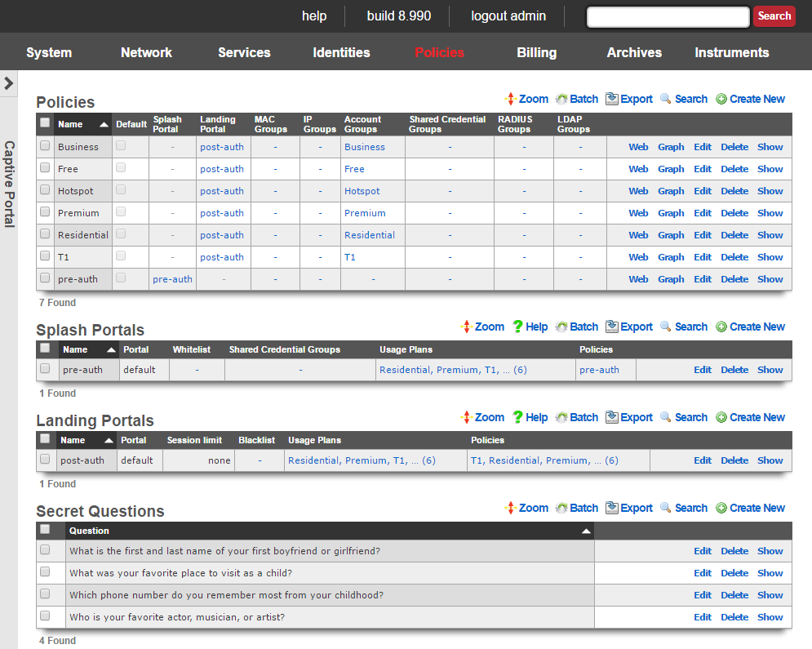The width and height of the screenshot is (812, 649).
Task: Click the Batch gear icon for Policies
Action: coord(561,99)
